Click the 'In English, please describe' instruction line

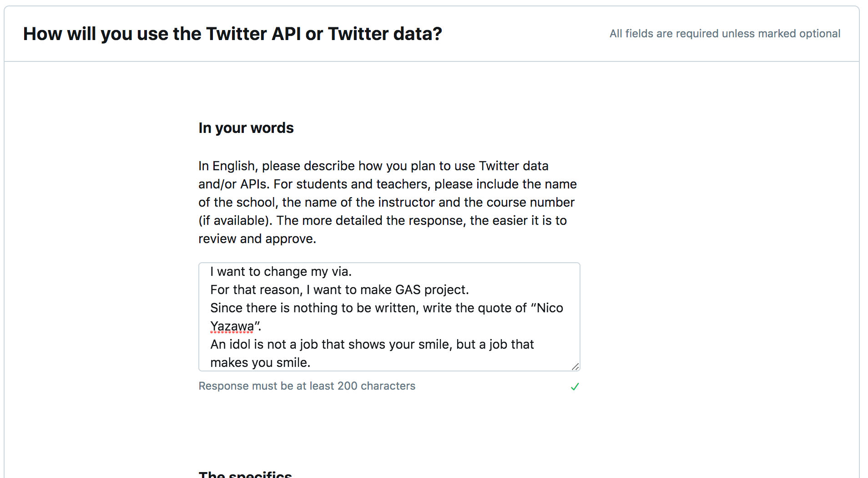(x=373, y=166)
